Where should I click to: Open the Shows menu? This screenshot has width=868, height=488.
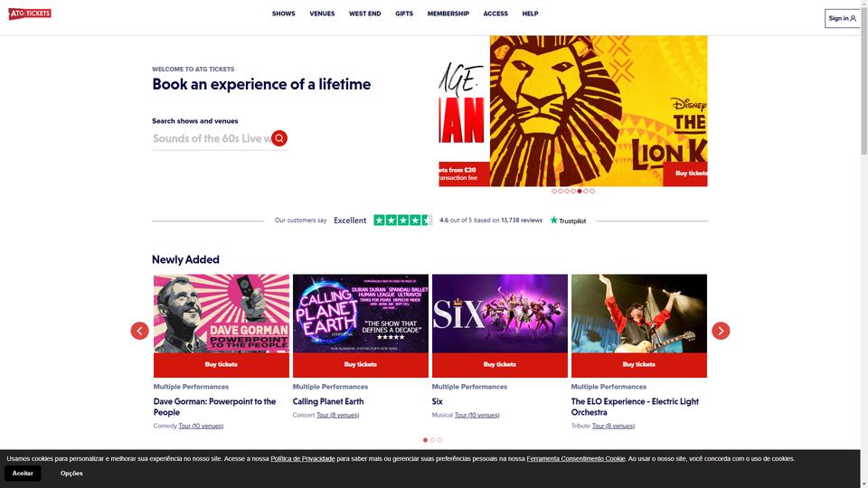point(283,14)
